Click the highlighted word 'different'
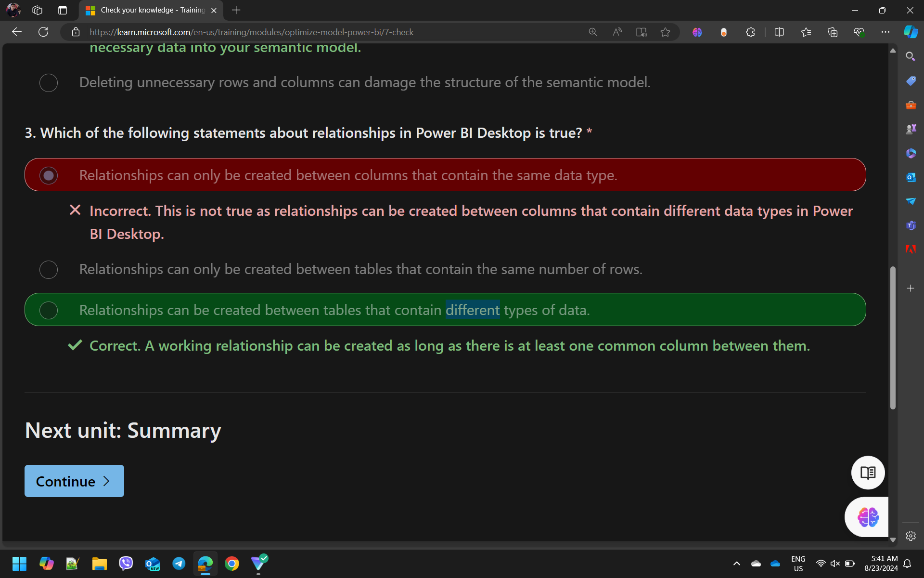The height and width of the screenshot is (578, 924). pos(473,310)
